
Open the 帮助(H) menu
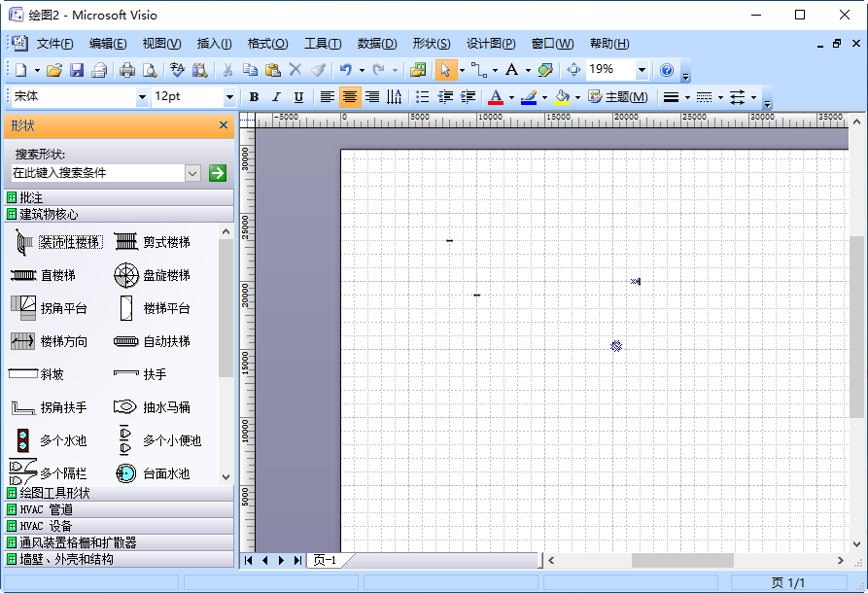[x=609, y=44]
